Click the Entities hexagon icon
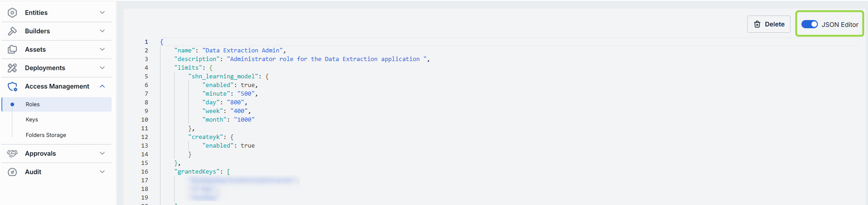The image size is (868, 205). pyautogui.click(x=12, y=13)
